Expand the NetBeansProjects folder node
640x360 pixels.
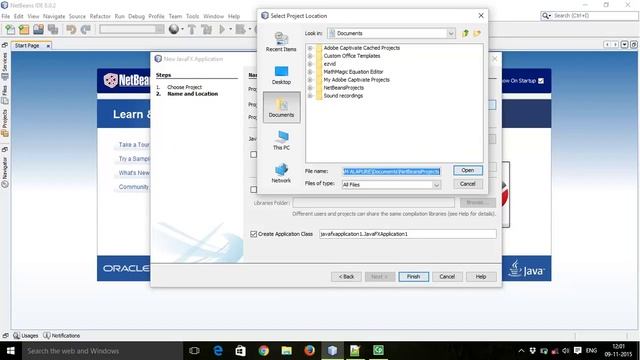[x=310, y=88]
